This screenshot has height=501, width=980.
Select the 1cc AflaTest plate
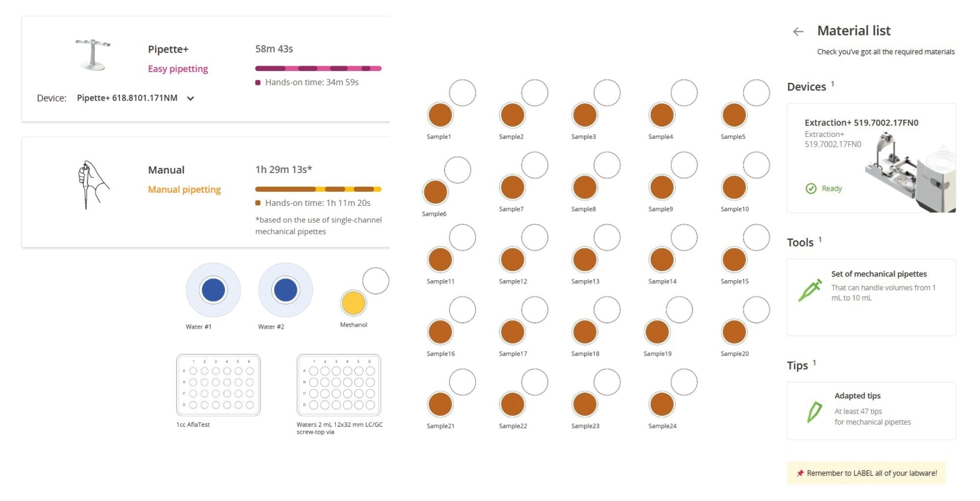pos(218,385)
